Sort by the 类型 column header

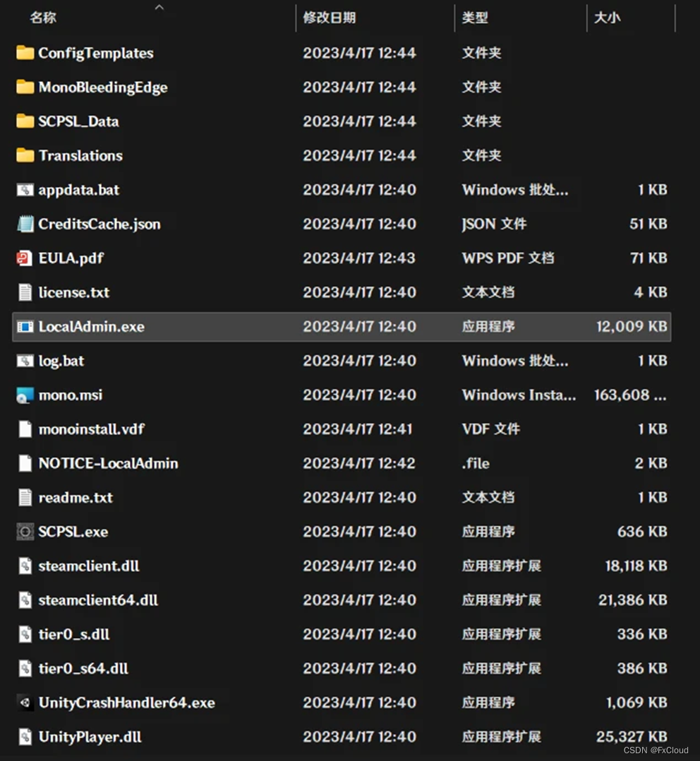(x=475, y=18)
